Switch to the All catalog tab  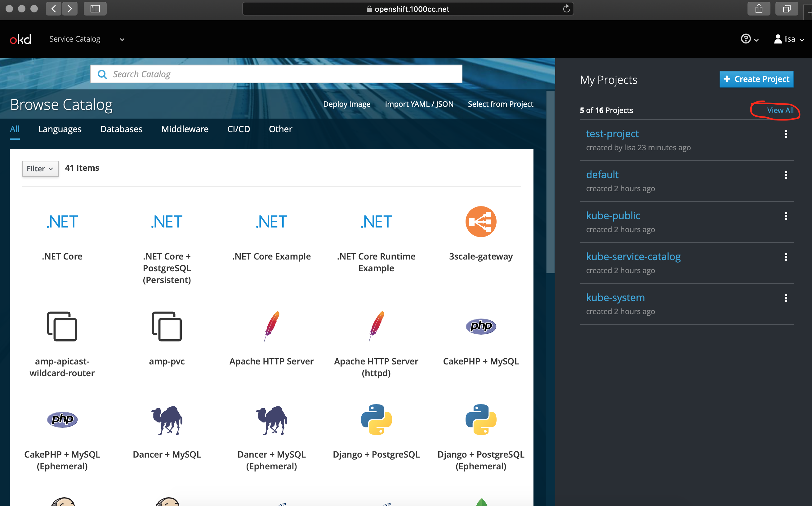[15, 129]
